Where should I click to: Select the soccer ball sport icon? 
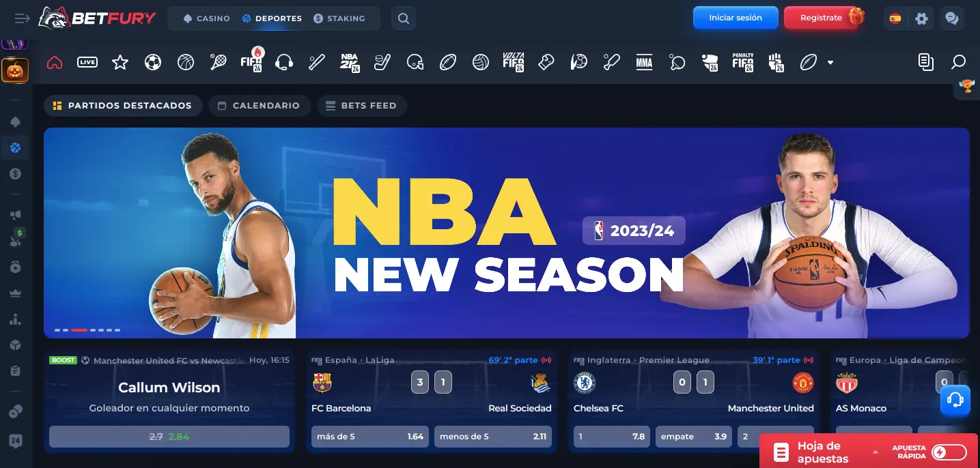click(153, 63)
